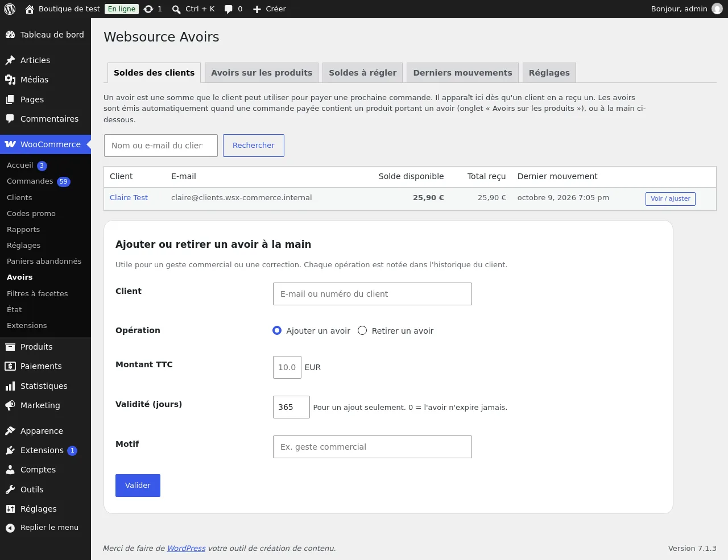Click the home icon beside Boutique de test
This screenshot has height=560, width=728.
point(30,9)
